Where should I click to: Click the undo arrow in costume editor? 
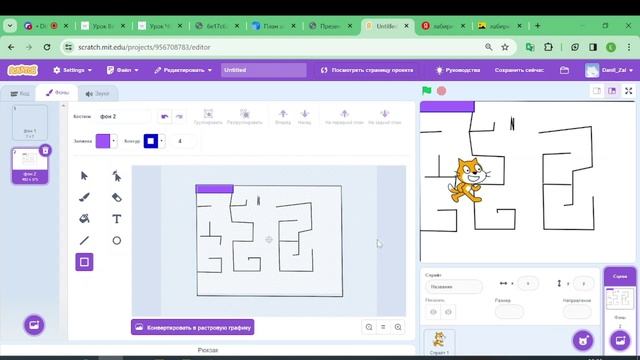164,117
